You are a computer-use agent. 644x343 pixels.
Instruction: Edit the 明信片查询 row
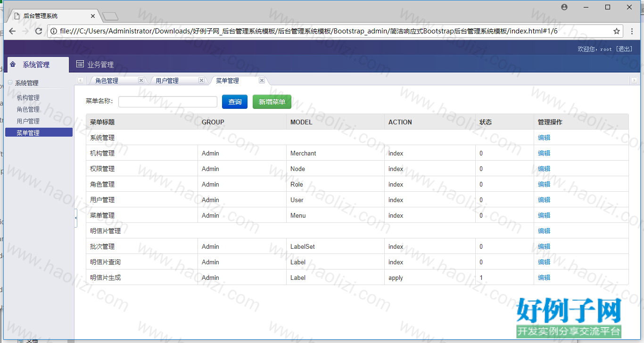click(544, 262)
